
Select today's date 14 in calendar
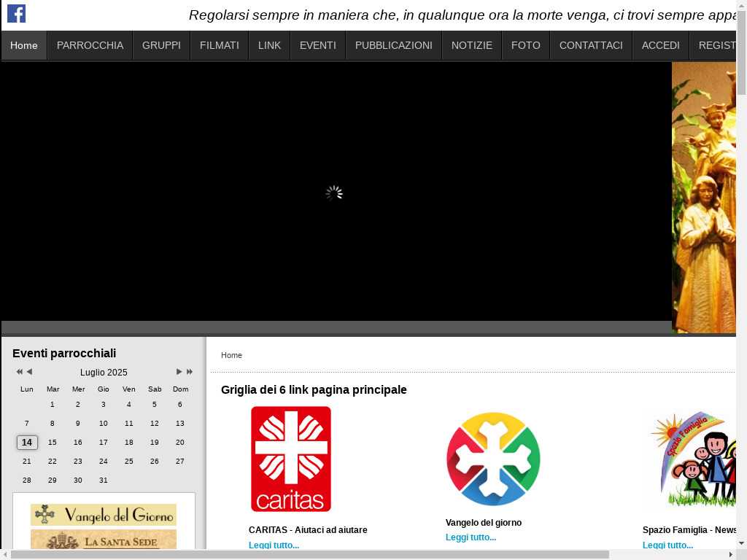point(27,443)
